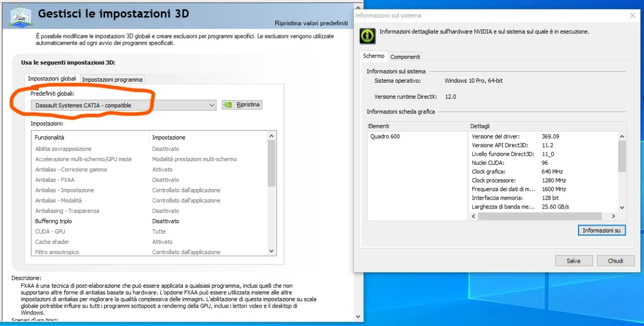
Task: Select Antialiasing - Trasparenza row
Action: tap(149, 211)
